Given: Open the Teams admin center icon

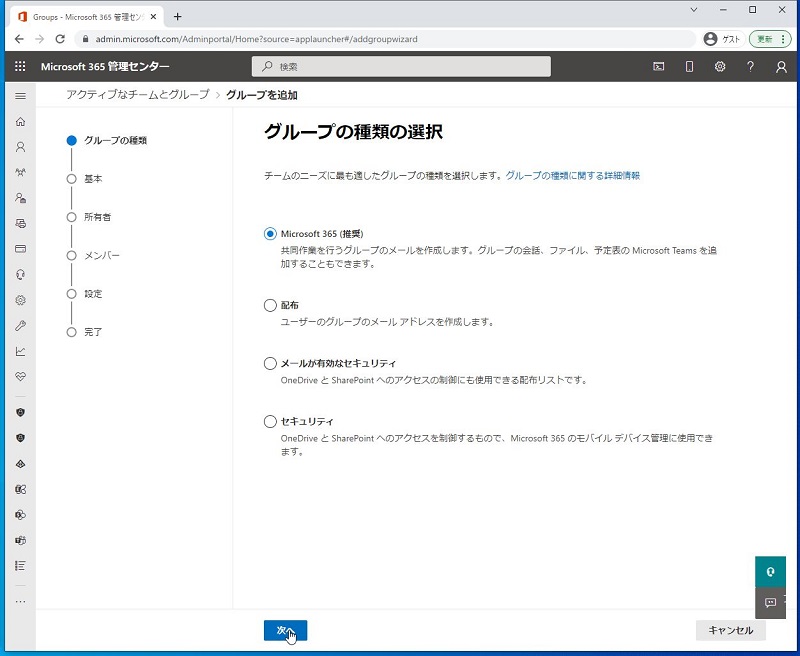Looking at the screenshot, I should [20, 540].
